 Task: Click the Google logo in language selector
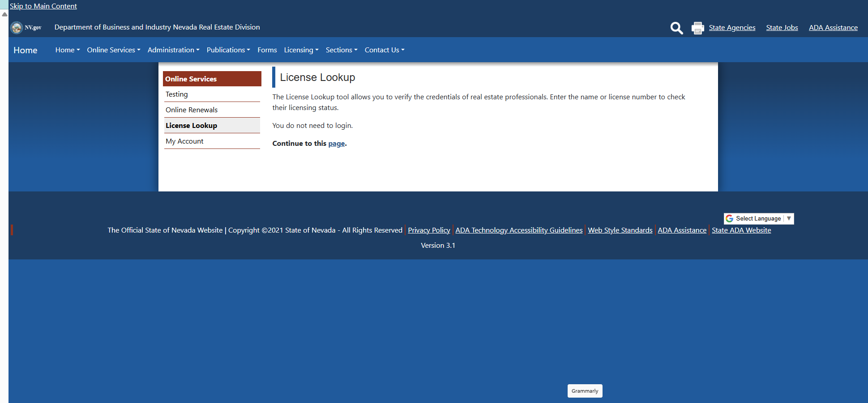(730, 218)
